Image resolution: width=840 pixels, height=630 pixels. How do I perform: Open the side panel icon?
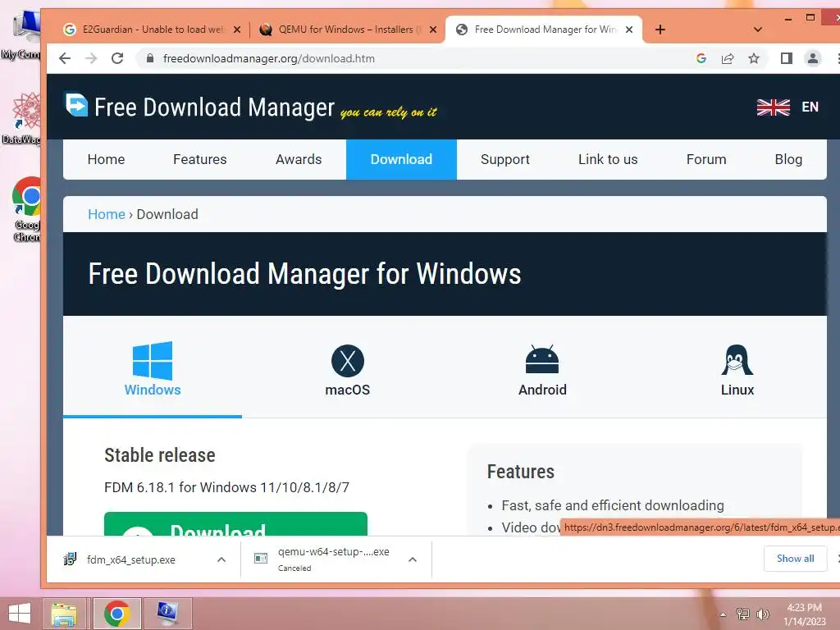787,58
